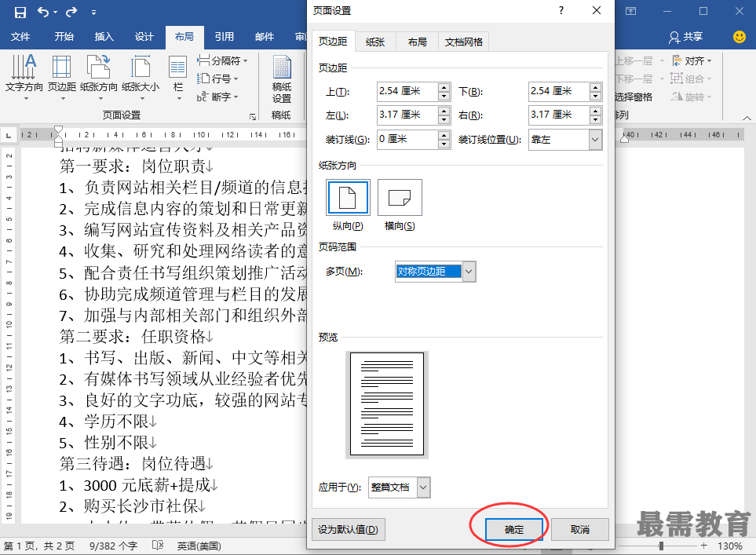Open the 文字方向 text direction tool
The width and height of the screenshot is (756, 555).
click(x=24, y=77)
